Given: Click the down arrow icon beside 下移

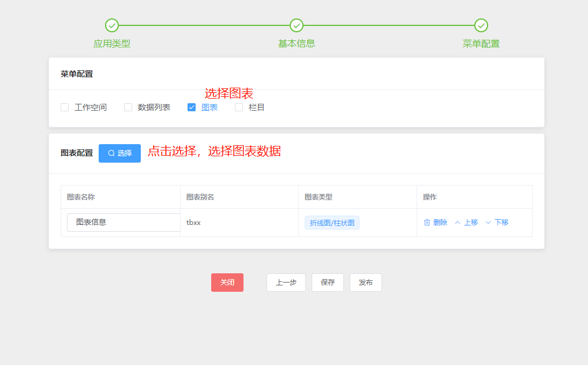Looking at the screenshot, I should coord(488,223).
